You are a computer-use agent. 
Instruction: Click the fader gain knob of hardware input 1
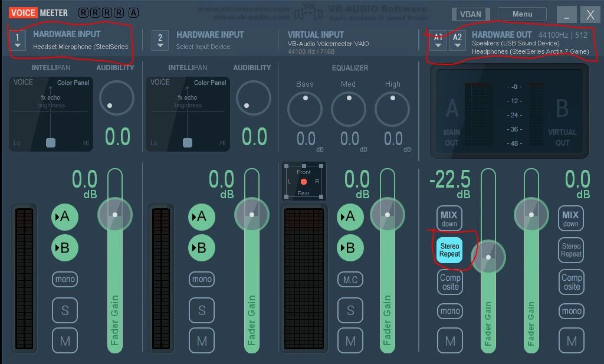115,215
